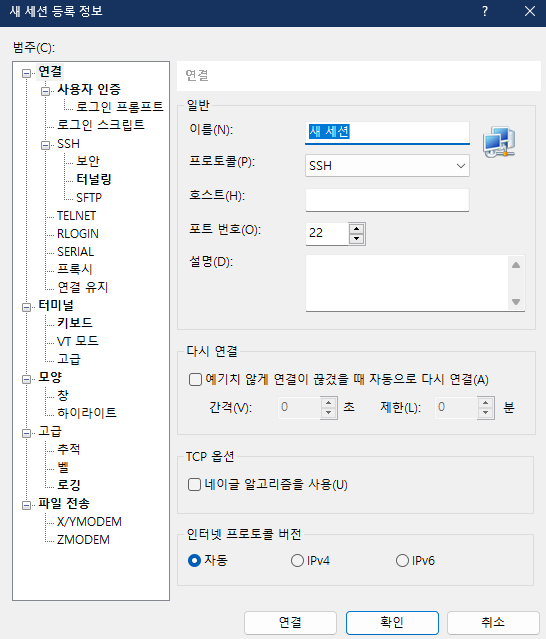The height and width of the screenshot is (639, 546).
Task: Select 고급 under 터미널
Action: [x=69, y=359]
